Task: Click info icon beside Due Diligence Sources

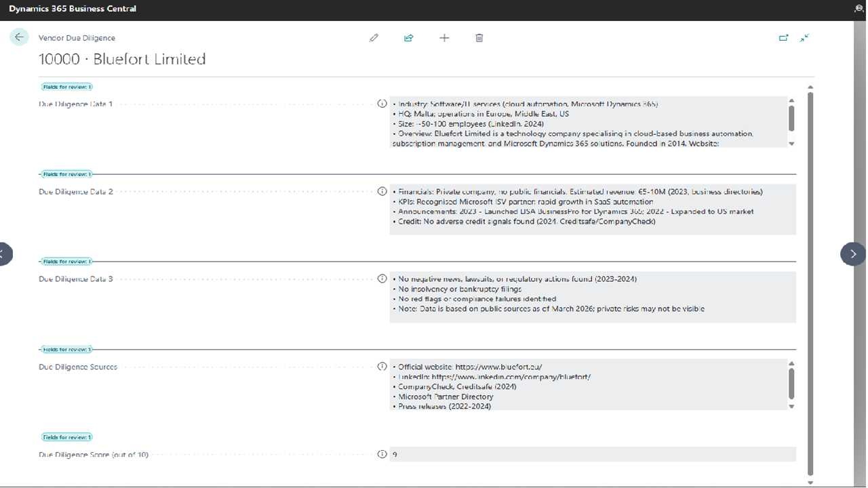Action: (382, 366)
